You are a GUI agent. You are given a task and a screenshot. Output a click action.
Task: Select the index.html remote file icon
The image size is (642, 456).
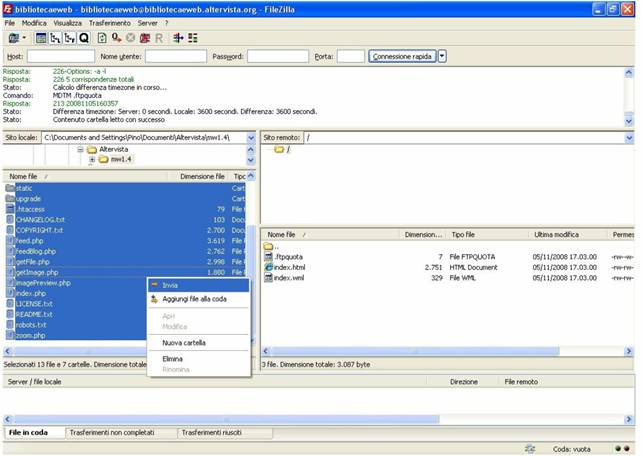click(268, 267)
